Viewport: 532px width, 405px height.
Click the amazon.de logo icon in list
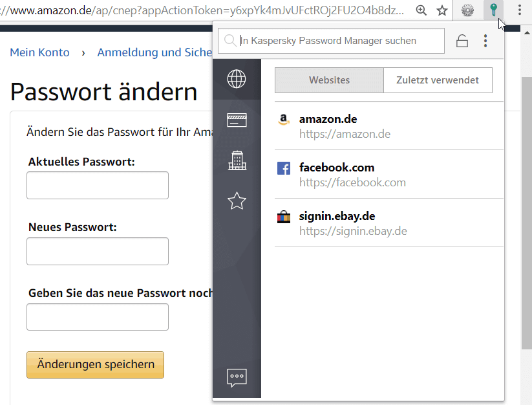click(x=284, y=120)
